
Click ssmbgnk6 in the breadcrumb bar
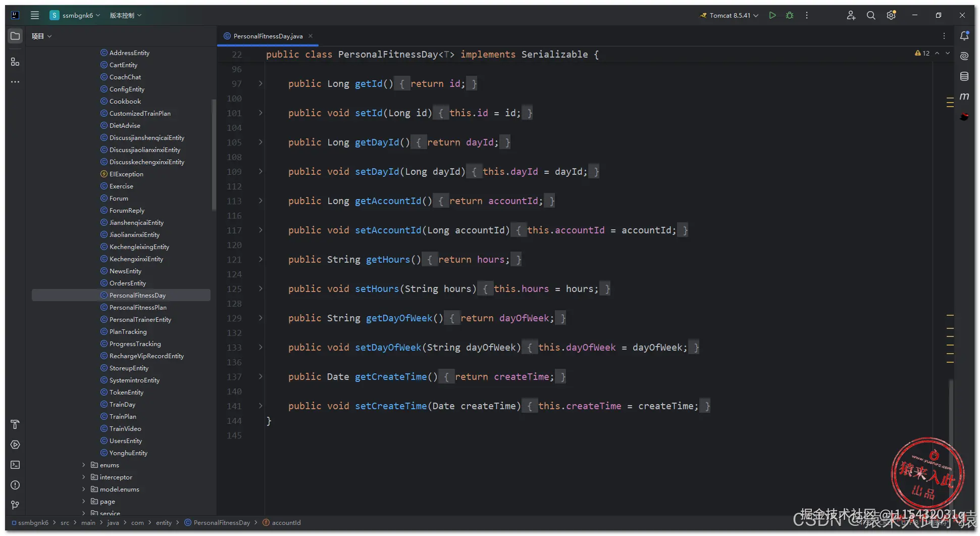click(x=33, y=523)
